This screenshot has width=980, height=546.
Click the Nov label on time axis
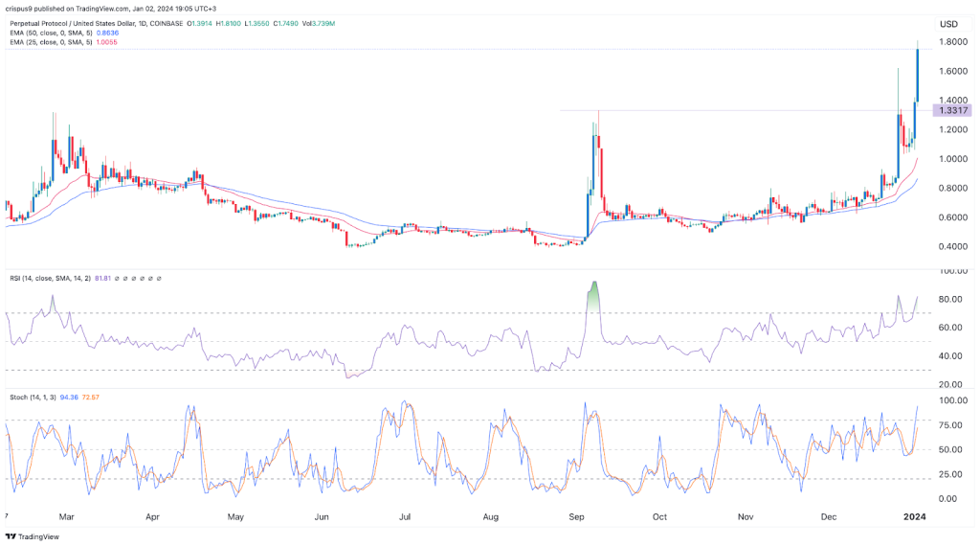pyautogui.click(x=746, y=517)
